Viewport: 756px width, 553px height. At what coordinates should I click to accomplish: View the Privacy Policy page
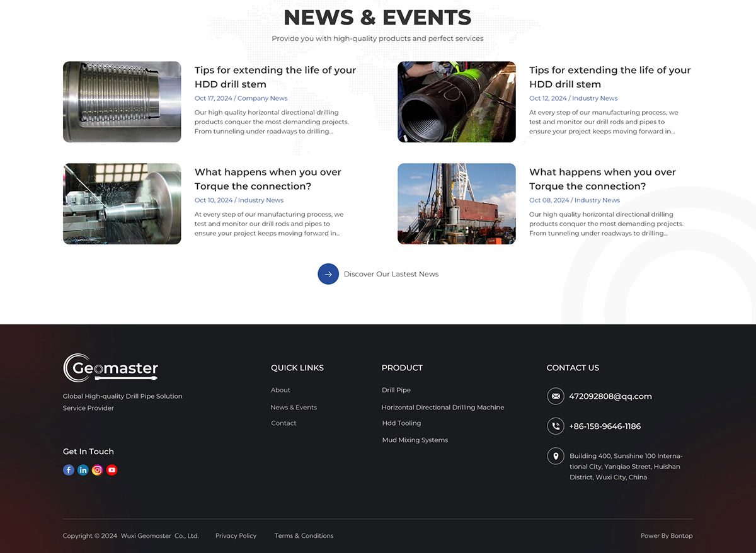pyautogui.click(x=236, y=536)
